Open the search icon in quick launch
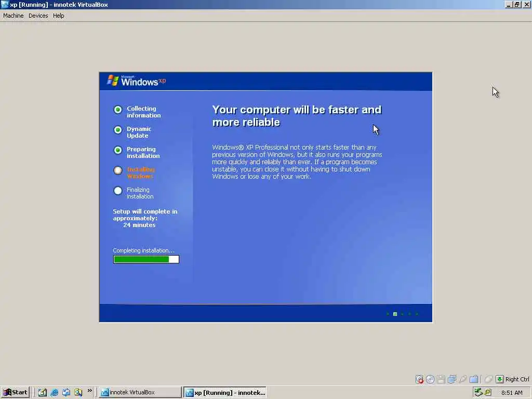Screen dimensions: 532x399 [78, 393]
